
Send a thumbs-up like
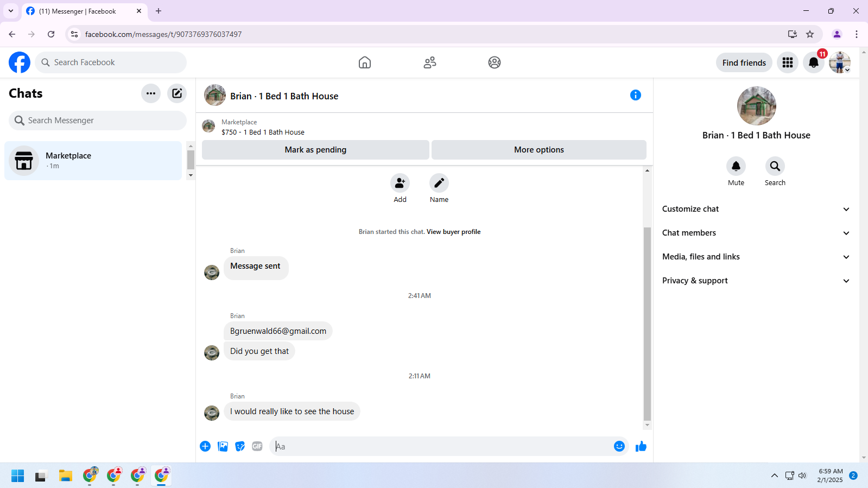coord(641,446)
